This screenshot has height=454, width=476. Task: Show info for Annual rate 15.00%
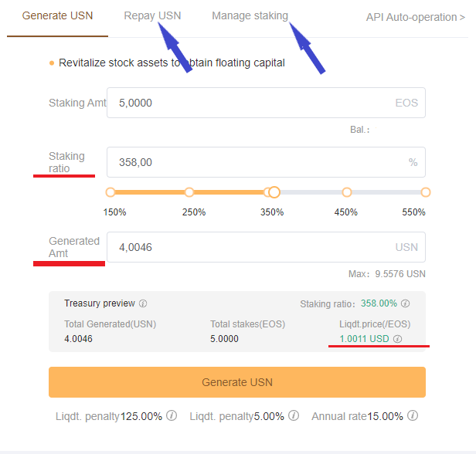click(x=413, y=415)
